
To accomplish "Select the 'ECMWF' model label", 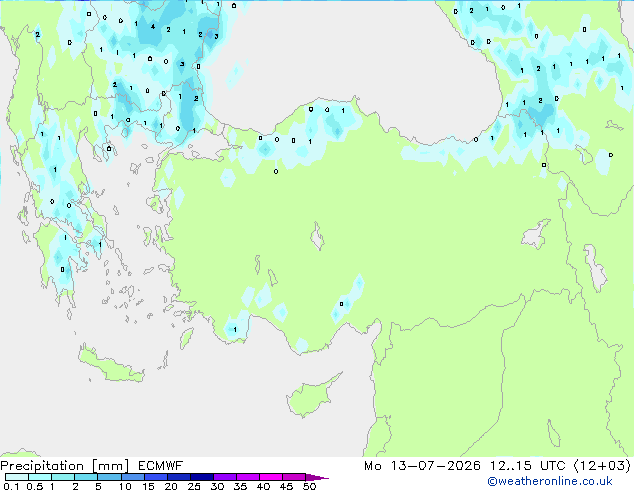I will tap(161, 466).
